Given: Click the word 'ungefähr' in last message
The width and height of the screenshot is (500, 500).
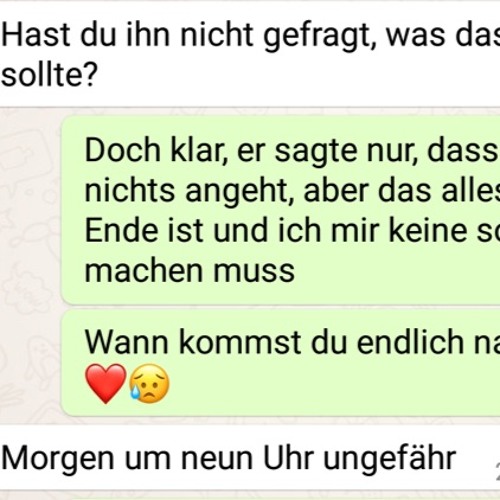Looking at the screenshot, I should click(389, 459).
